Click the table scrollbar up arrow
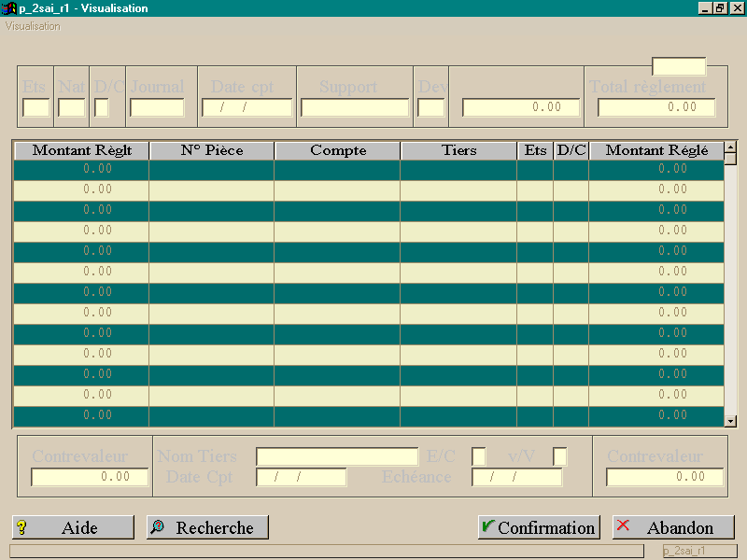The image size is (747, 560). click(730, 147)
